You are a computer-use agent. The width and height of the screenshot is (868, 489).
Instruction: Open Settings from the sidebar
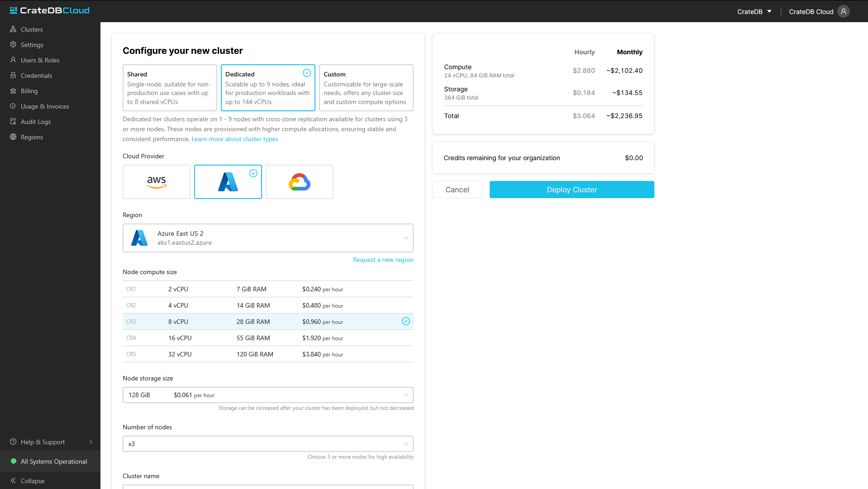(32, 44)
